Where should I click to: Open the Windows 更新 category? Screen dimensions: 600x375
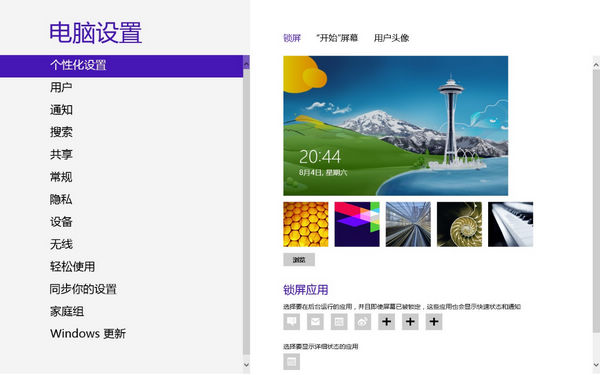88,333
